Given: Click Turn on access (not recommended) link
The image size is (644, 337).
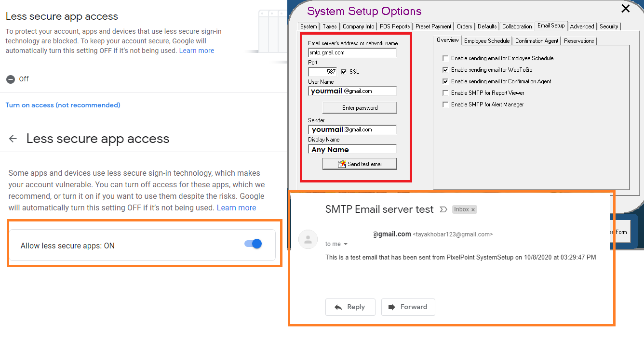Looking at the screenshot, I should [x=63, y=105].
